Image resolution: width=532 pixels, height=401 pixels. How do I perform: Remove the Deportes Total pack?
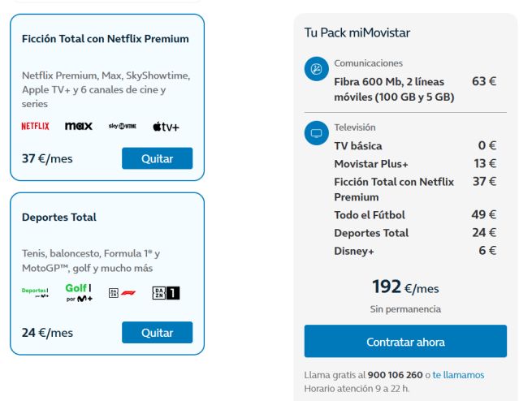157,333
